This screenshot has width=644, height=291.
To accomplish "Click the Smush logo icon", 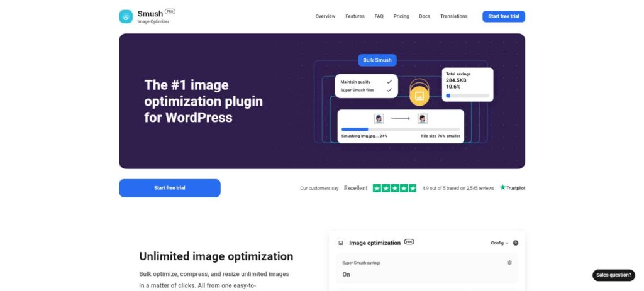I will click(126, 16).
